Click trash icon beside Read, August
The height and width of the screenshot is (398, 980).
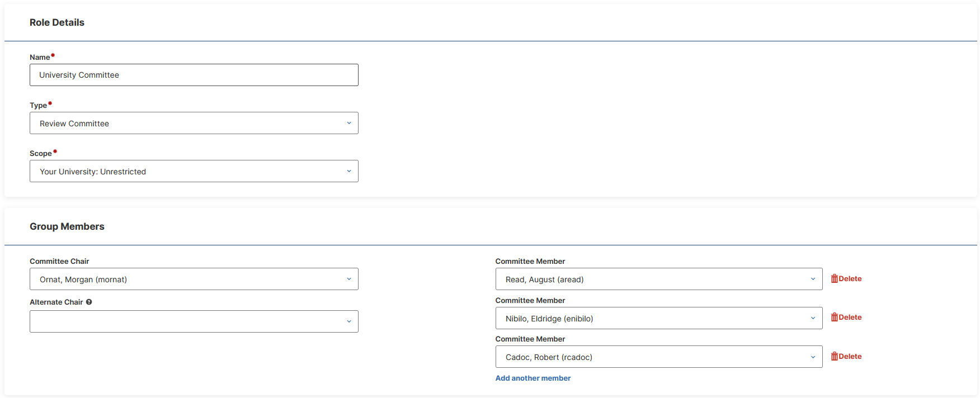[835, 278]
